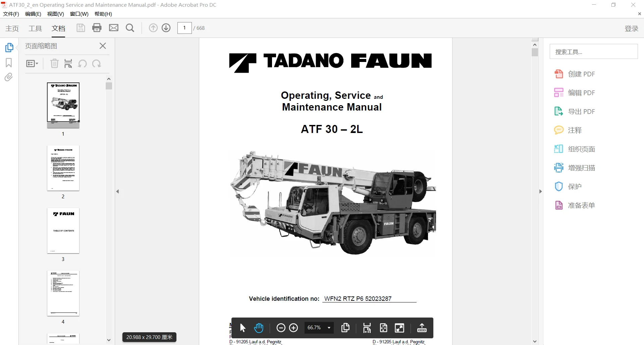The height and width of the screenshot is (345, 644).
Task: Click the page display copy icon in floating toolbar
Action: coord(345,328)
